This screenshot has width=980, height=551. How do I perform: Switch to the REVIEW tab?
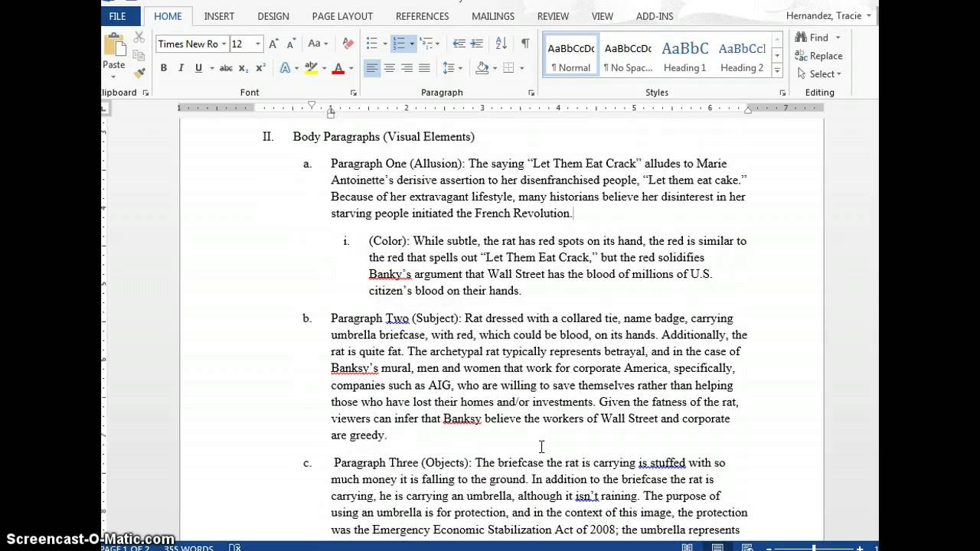(x=553, y=16)
